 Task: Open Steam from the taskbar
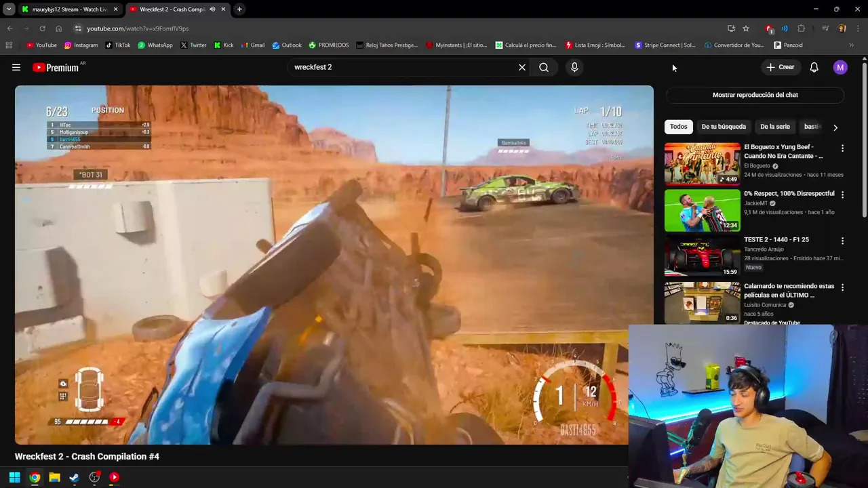click(x=74, y=477)
